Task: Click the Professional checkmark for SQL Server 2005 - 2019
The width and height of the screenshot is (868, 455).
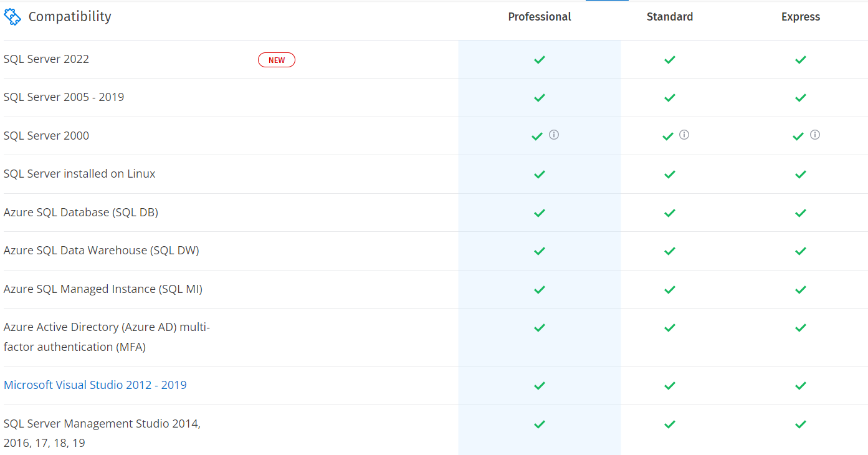Action: [540, 98]
